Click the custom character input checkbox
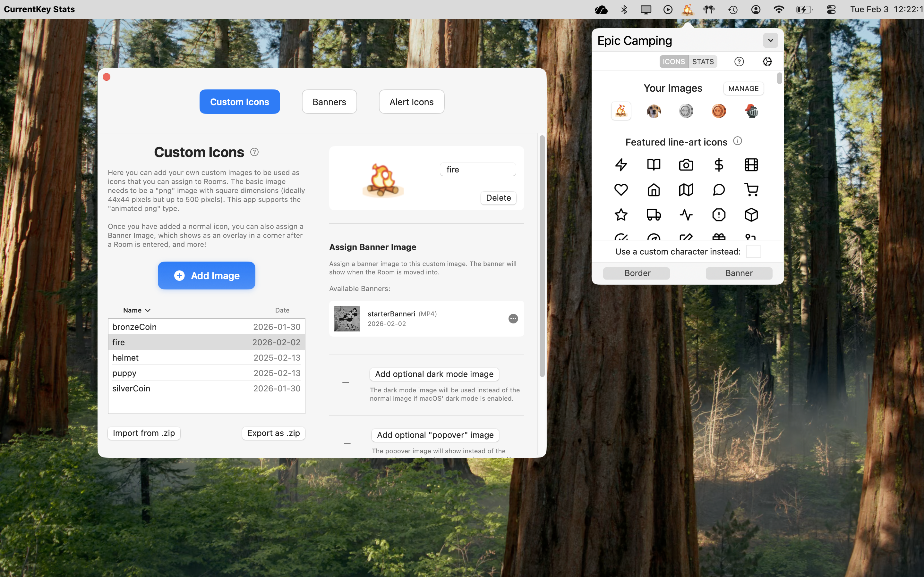The height and width of the screenshot is (577, 924). coord(753,251)
